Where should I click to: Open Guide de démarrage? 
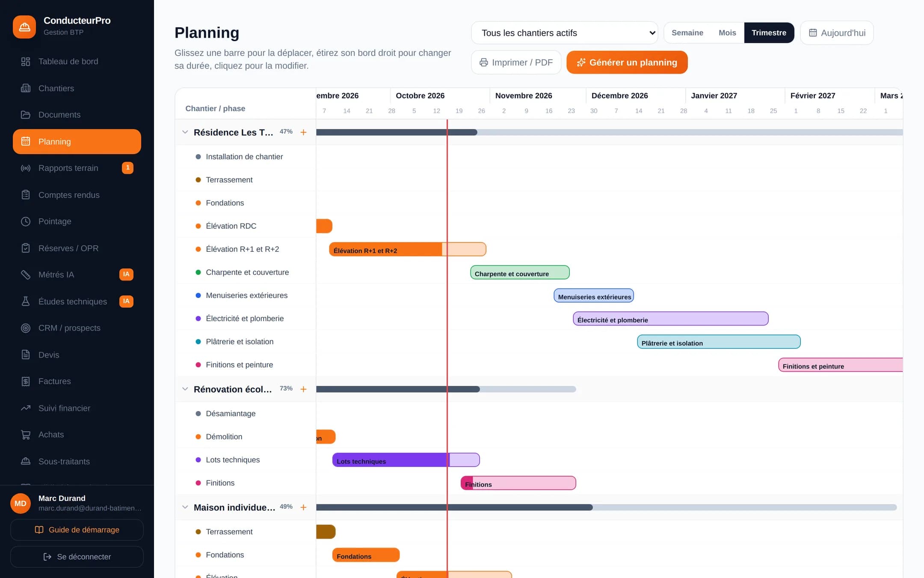[77, 530]
